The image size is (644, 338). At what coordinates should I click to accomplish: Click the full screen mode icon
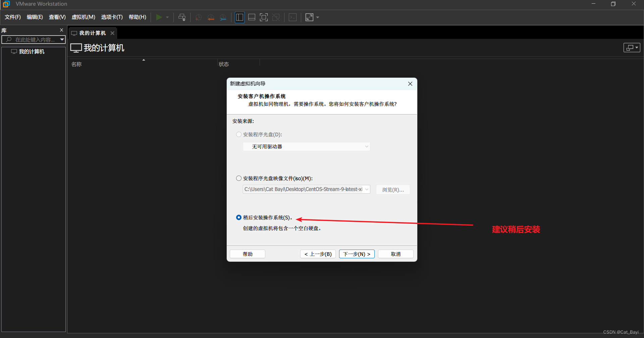[264, 17]
